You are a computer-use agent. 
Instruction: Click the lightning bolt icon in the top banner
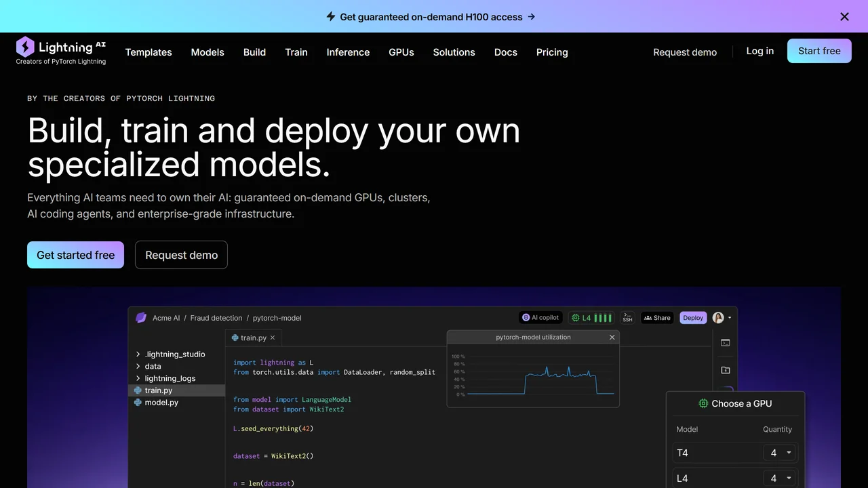[331, 16]
